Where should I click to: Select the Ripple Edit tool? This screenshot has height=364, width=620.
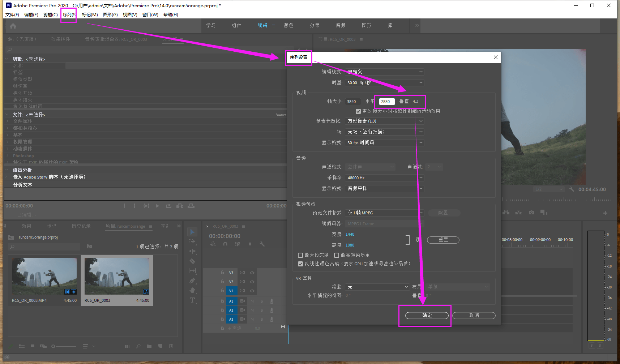pyautogui.click(x=192, y=251)
